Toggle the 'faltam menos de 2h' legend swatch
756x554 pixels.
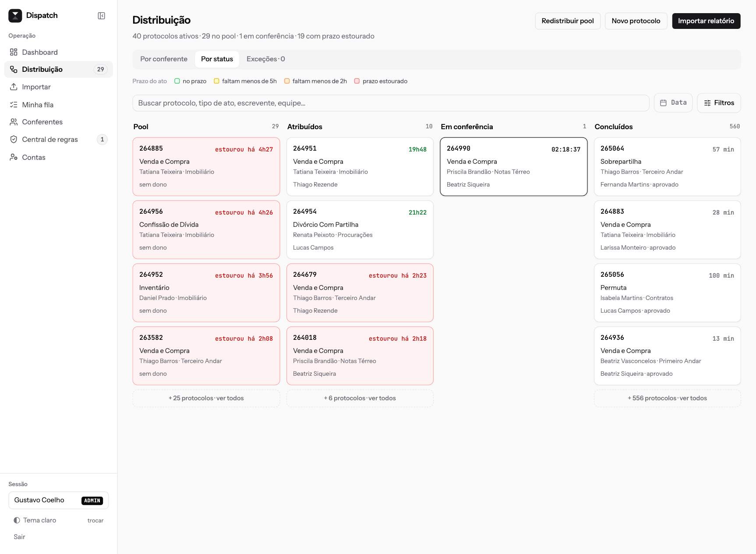point(287,81)
